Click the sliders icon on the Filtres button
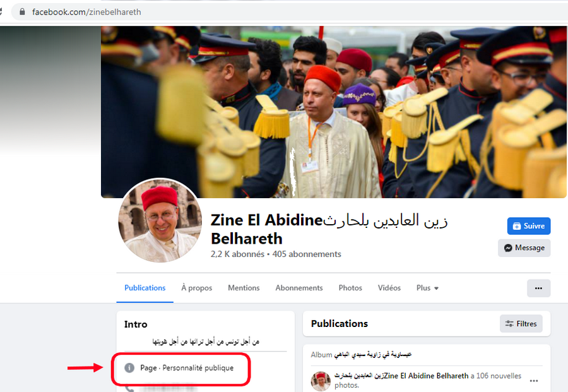The image size is (568, 392). 509,324
